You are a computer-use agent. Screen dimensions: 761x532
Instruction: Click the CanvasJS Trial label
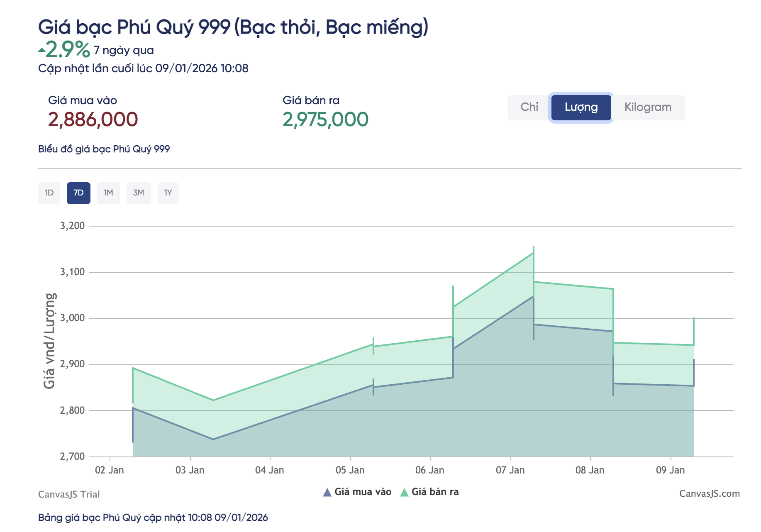point(69,494)
